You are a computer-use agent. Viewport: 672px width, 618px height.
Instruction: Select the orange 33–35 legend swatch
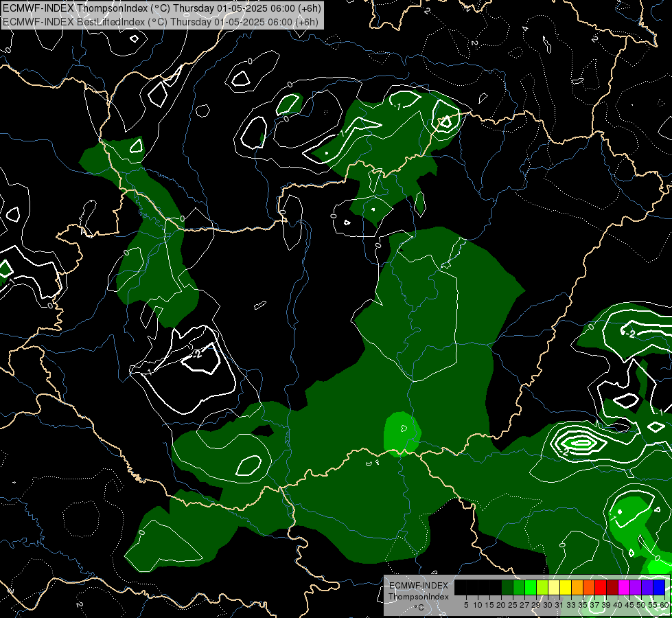click(x=577, y=587)
